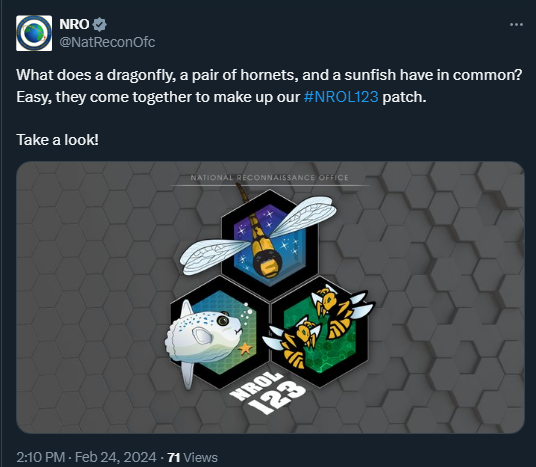The image size is (536, 467).
Task: View the 71 Views analytics
Action: (192, 457)
